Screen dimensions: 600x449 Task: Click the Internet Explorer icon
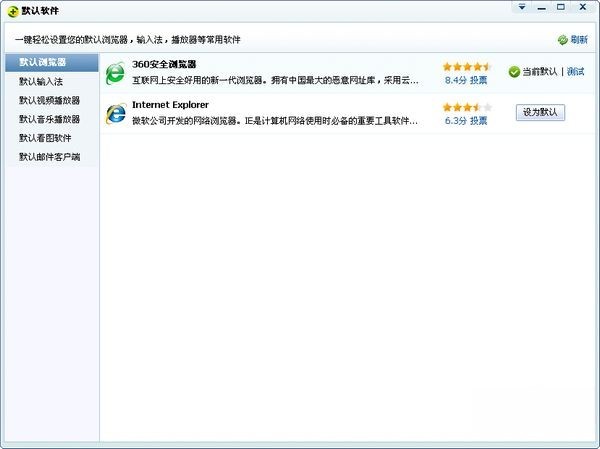tap(116, 114)
